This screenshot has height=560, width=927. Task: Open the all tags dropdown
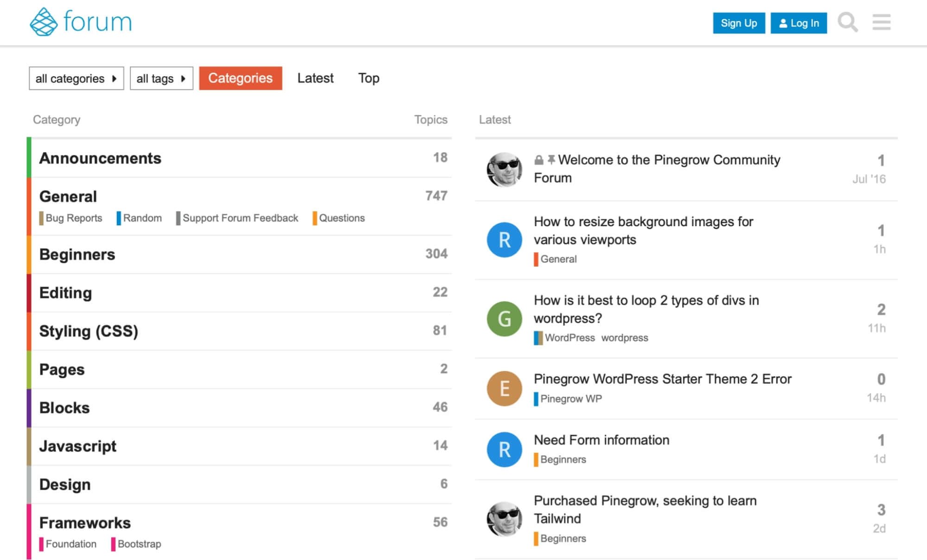[161, 78]
